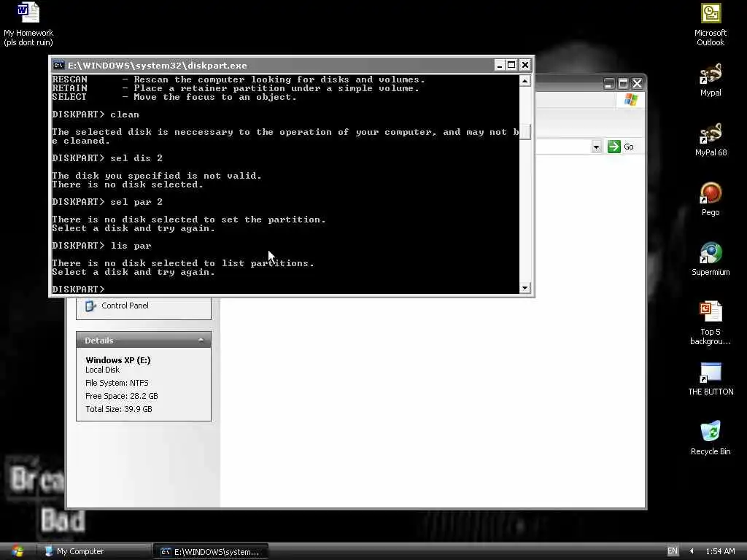Minimize the My Computer window
Image resolution: width=747 pixels, height=560 pixels.
(x=609, y=84)
